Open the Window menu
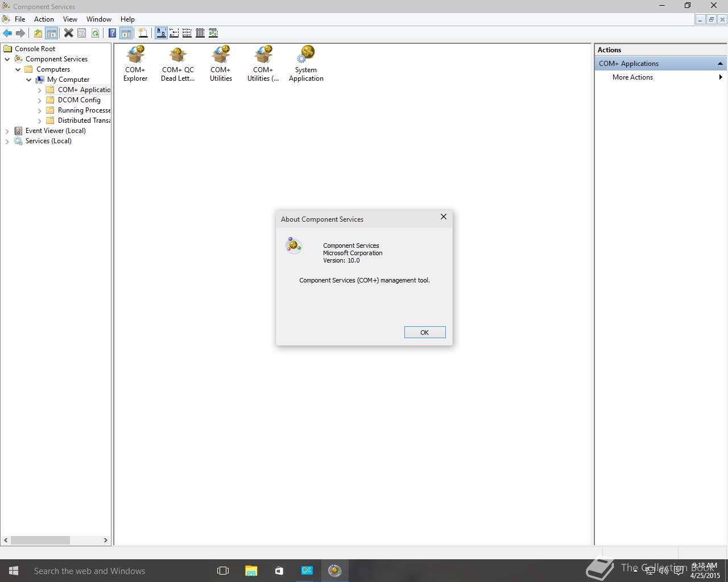This screenshot has height=582, width=728. [x=99, y=19]
